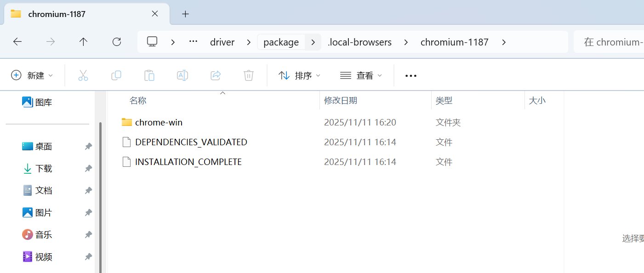Open 桌面 in the sidebar
644x273 pixels.
point(37,147)
